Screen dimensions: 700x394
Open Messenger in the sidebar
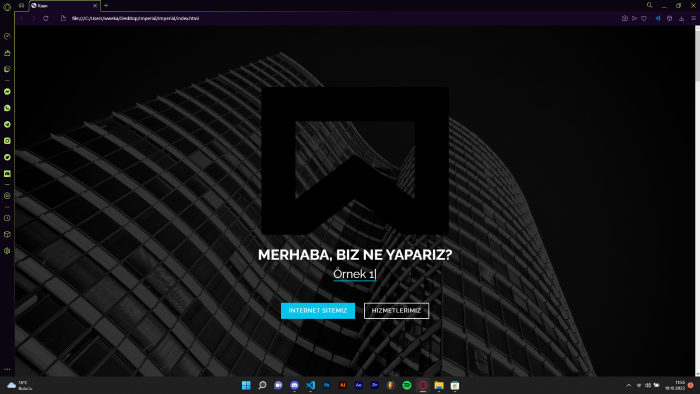pos(7,91)
